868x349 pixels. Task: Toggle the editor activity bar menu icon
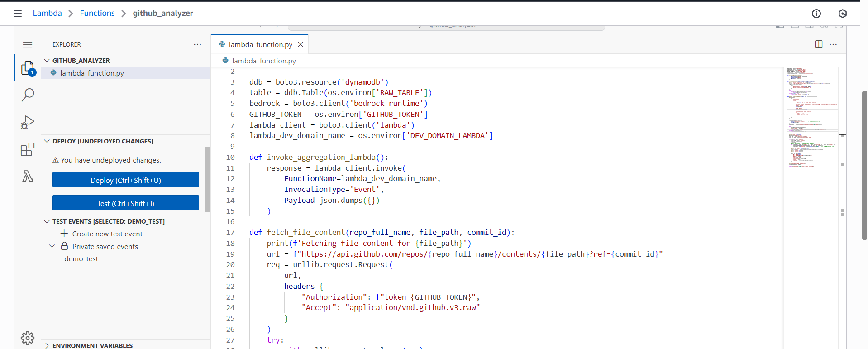pyautogui.click(x=28, y=44)
